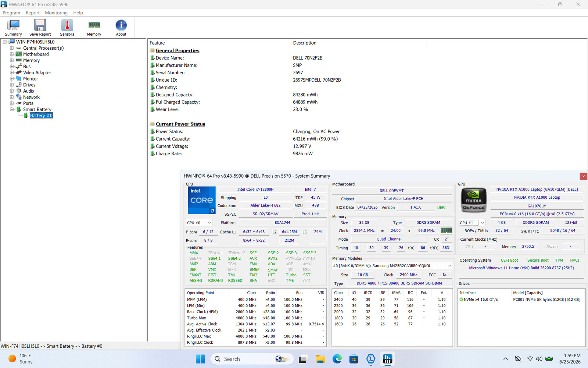The width and height of the screenshot is (588, 368).
Task: Open the Monitoring menu
Action: [x=56, y=13]
